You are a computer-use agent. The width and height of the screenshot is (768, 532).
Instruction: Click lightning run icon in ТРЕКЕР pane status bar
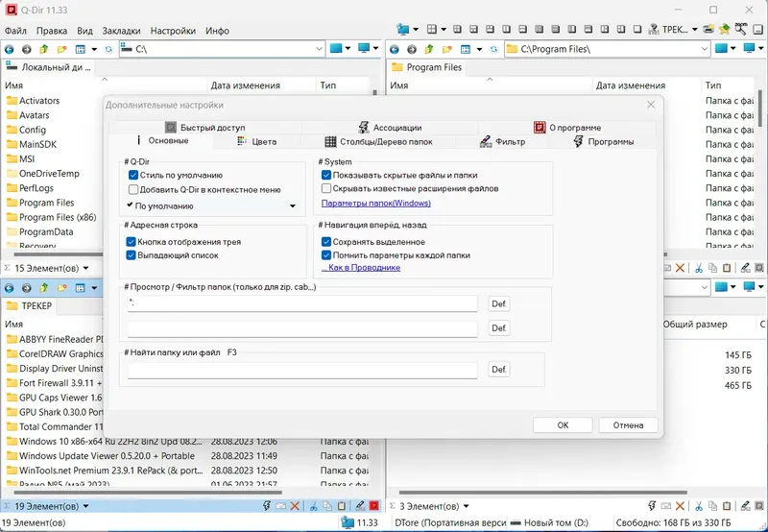click(x=267, y=506)
